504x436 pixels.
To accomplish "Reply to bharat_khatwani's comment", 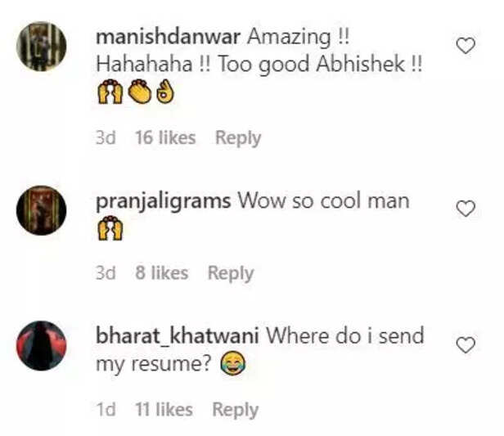I will tap(236, 410).
